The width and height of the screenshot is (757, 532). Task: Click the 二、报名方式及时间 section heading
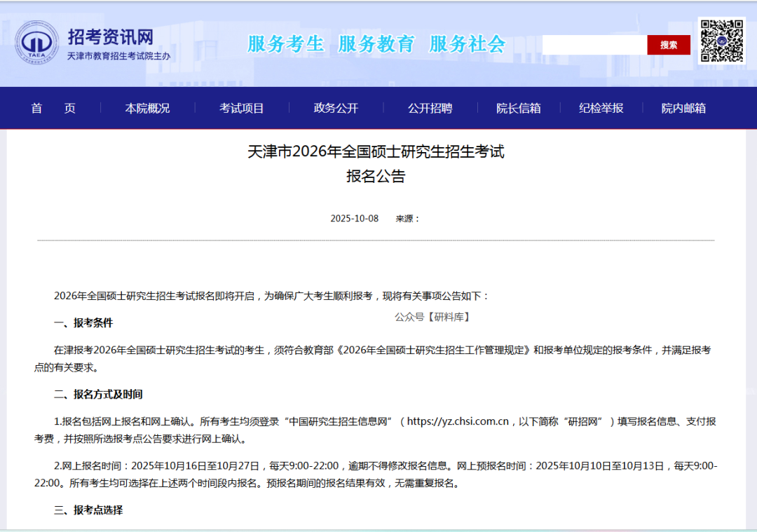98,394
